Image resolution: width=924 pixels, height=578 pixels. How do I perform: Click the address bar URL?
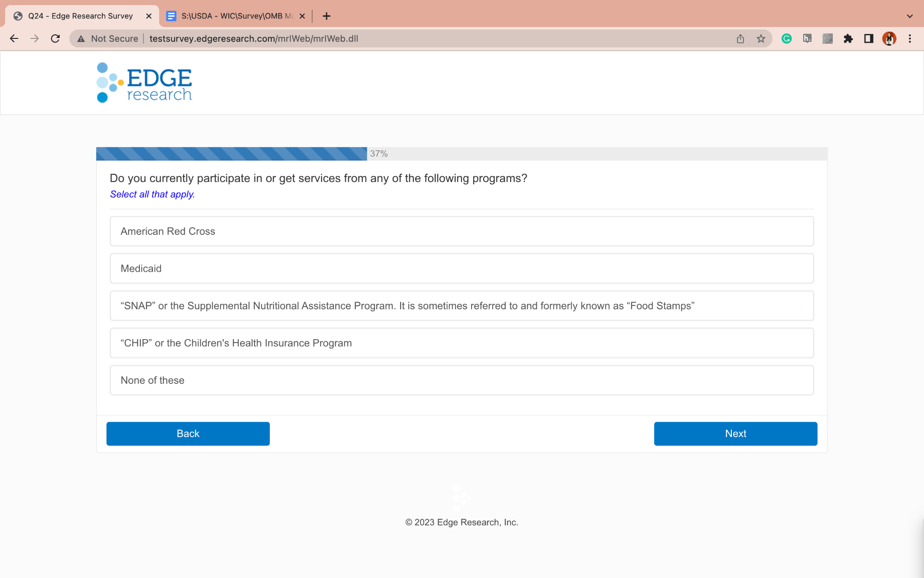pyautogui.click(x=254, y=39)
